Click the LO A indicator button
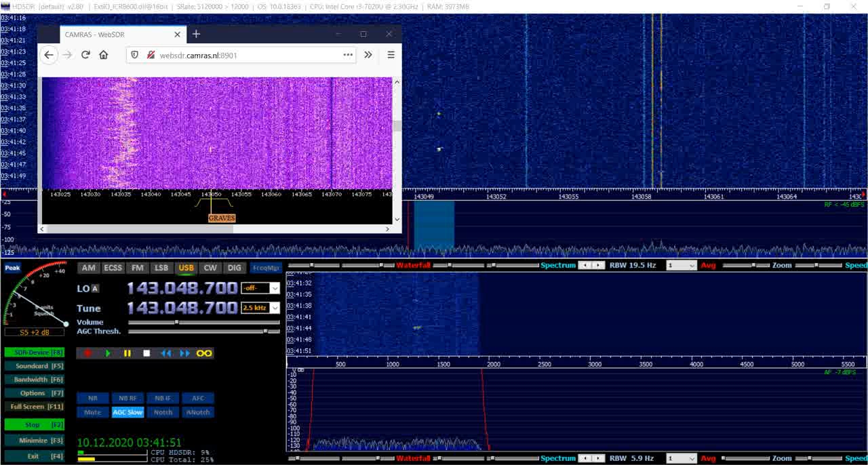 point(95,289)
